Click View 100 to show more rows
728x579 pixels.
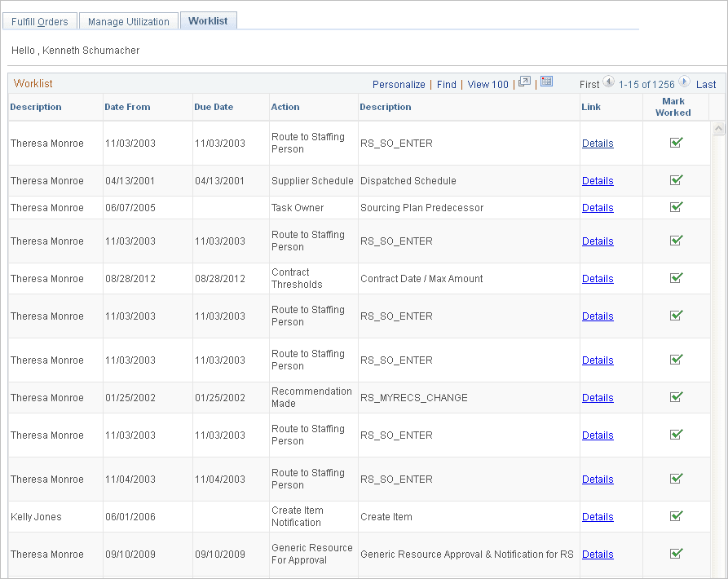tap(487, 84)
